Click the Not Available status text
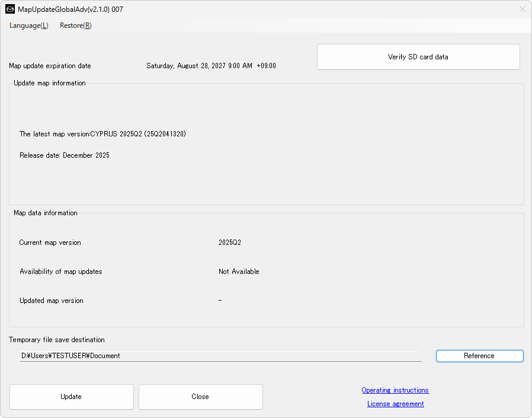Viewport: 532px width, 418px height. (239, 272)
